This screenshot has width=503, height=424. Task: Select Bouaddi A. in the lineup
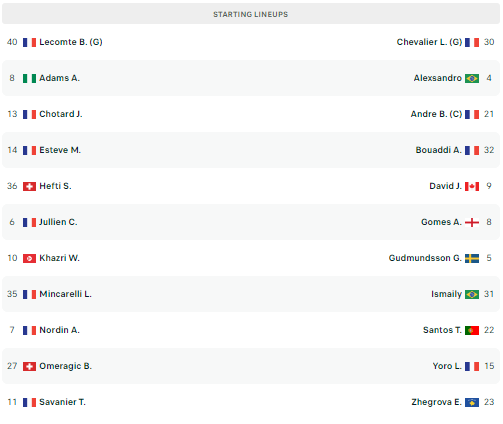pyautogui.click(x=439, y=150)
